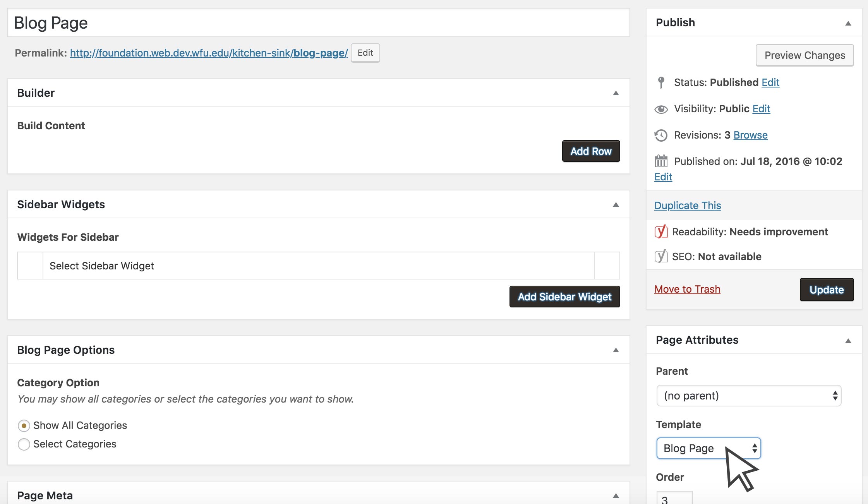Click the visibility eye icon
The width and height of the screenshot is (868, 504).
[x=661, y=110]
